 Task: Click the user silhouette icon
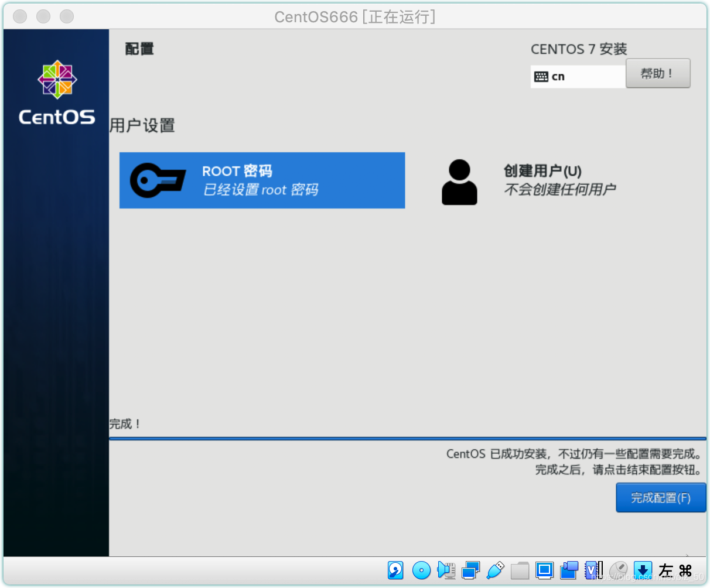(x=459, y=182)
